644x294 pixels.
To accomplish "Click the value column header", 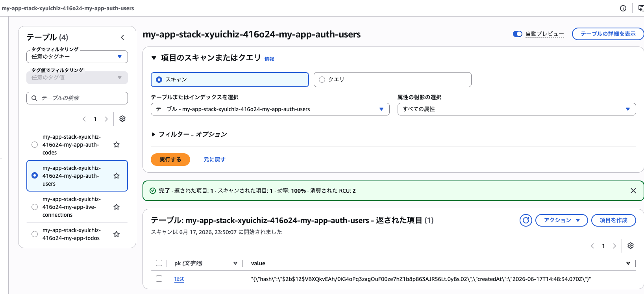I will tap(258, 263).
